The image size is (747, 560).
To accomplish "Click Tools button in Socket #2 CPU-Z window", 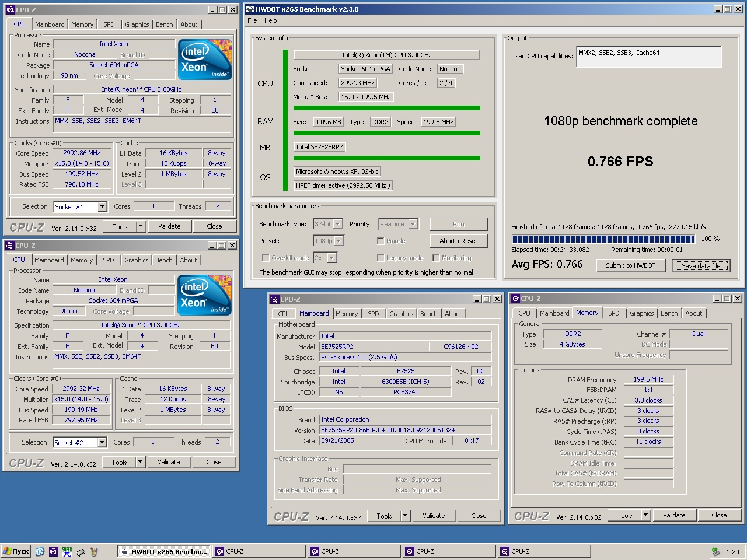I will pos(119,462).
